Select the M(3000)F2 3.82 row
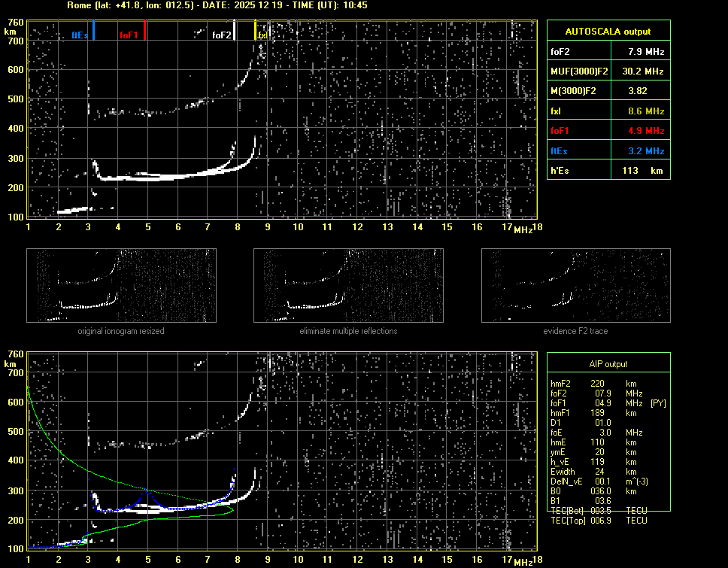Image resolution: width=728 pixels, height=568 pixels. pos(608,91)
